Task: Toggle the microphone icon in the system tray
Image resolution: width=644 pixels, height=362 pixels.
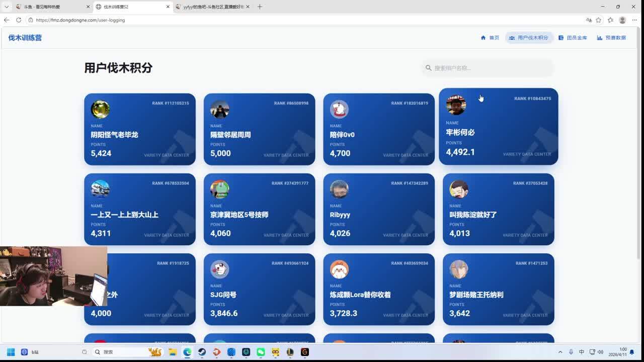Action: click(571, 352)
